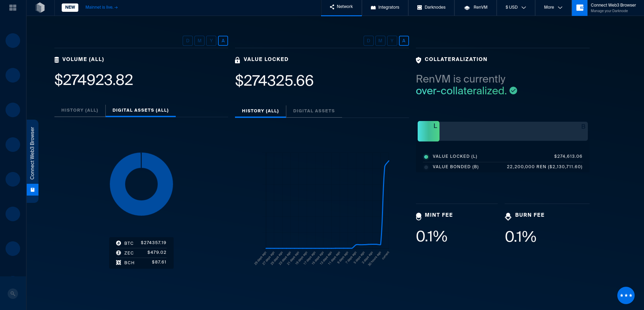The width and height of the screenshot is (644, 310).
Task: Click the BTC coin icon
Action: [119, 243]
